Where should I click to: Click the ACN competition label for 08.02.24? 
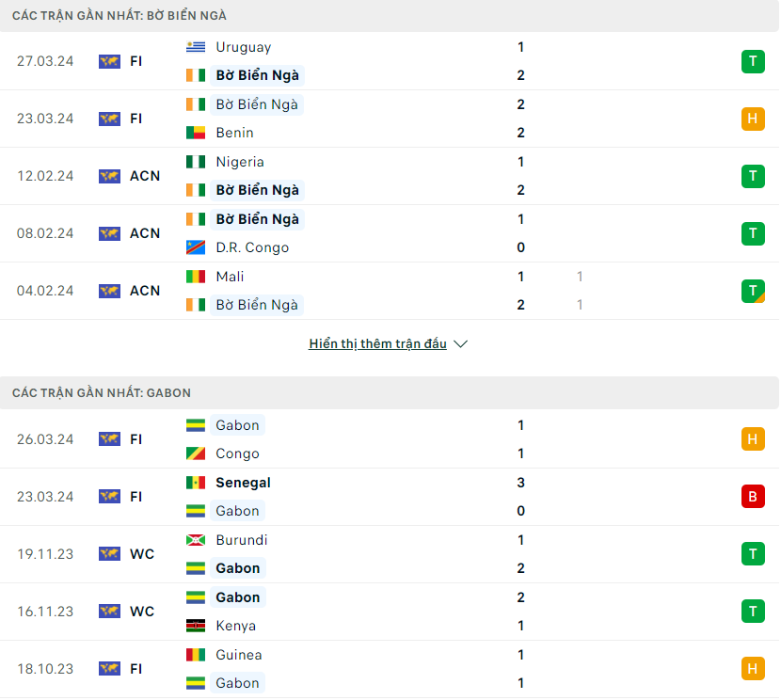click(x=145, y=233)
